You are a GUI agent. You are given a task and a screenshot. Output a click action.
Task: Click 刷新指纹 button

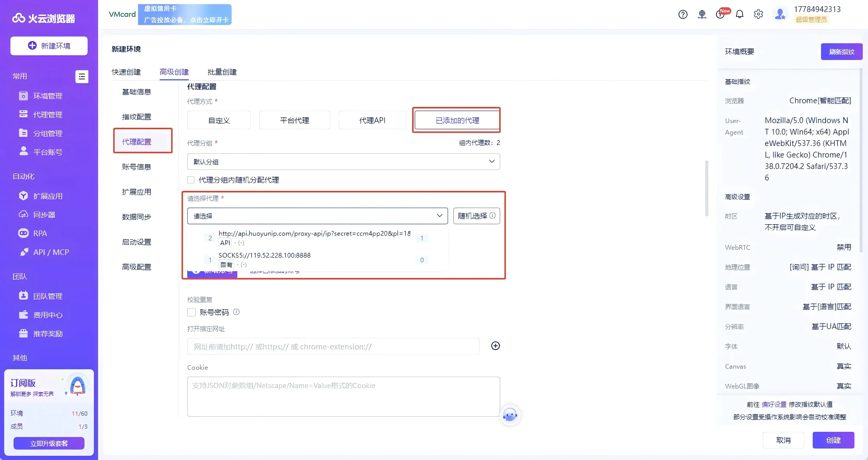841,52
